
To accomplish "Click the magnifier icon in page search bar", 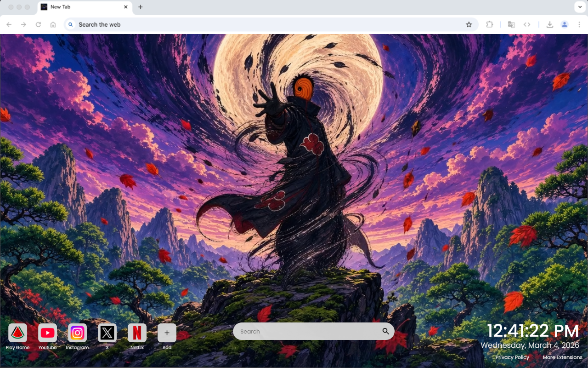I will [385, 331].
